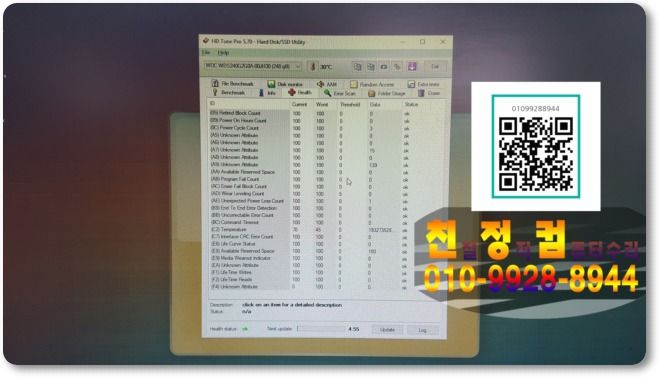Select the Health tab
Image resolution: width=660 pixels, height=379 pixels.
[300, 93]
